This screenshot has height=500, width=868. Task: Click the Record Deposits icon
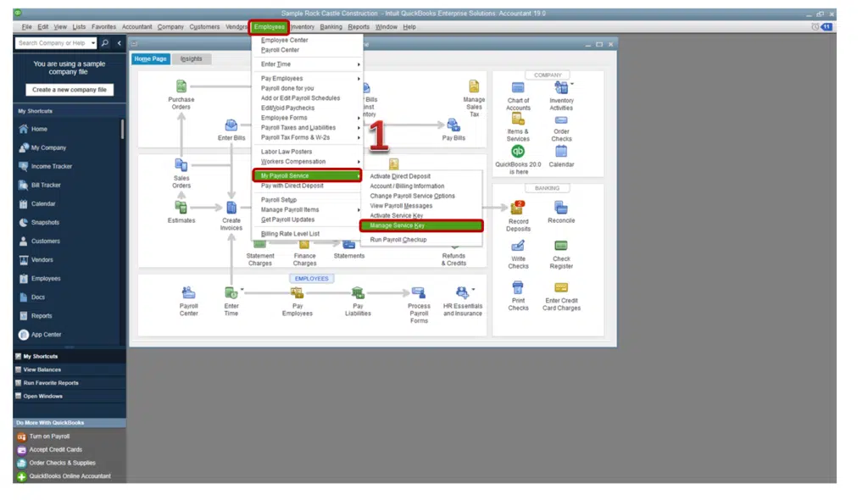point(517,208)
